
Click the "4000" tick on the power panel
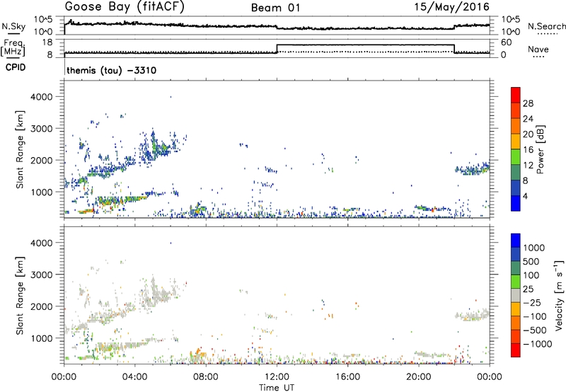[x=42, y=97]
